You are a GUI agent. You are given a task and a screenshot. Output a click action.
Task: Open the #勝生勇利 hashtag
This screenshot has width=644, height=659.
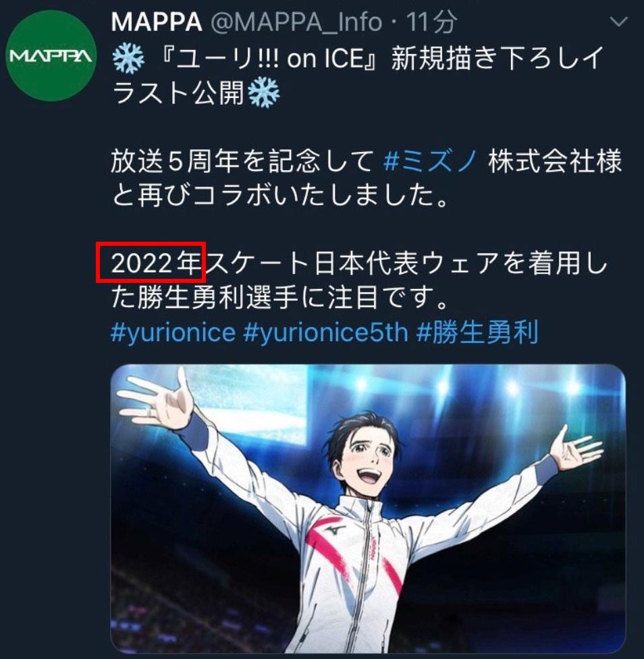click(477, 332)
